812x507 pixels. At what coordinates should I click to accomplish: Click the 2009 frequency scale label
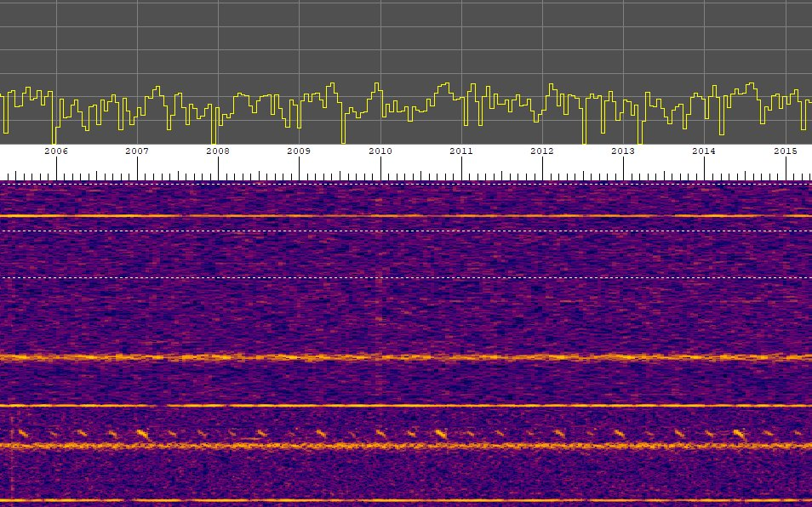pos(299,151)
